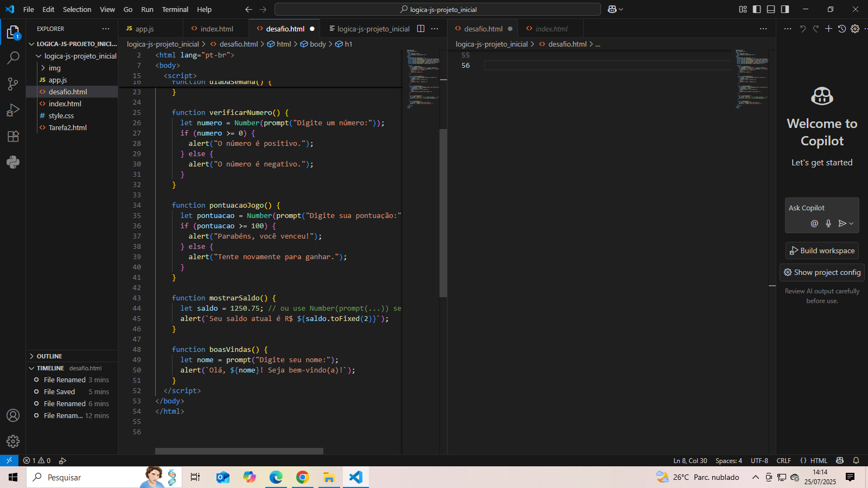Screen dimensions: 868x488
Task: Click the command center search box
Action: (438, 9)
